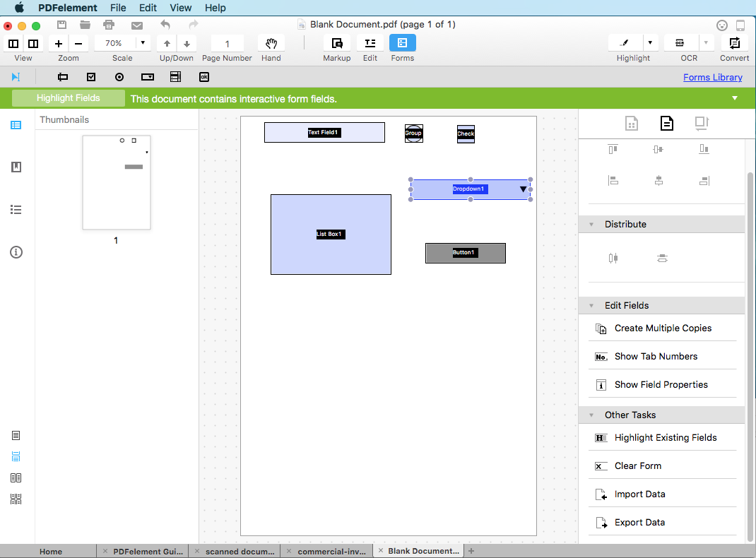Collapse the Edit Fields section

point(591,305)
